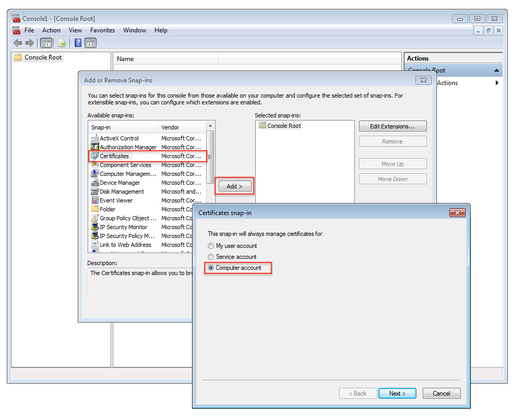Viewport: 512px width, 417px height.
Task: Click Next > in the Certificates snap-in dialog
Action: click(397, 393)
